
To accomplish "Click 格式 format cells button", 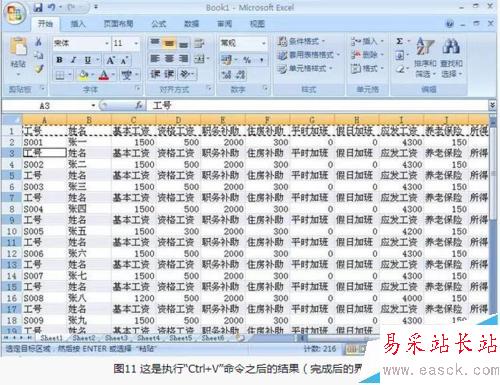I will tap(367, 68).
